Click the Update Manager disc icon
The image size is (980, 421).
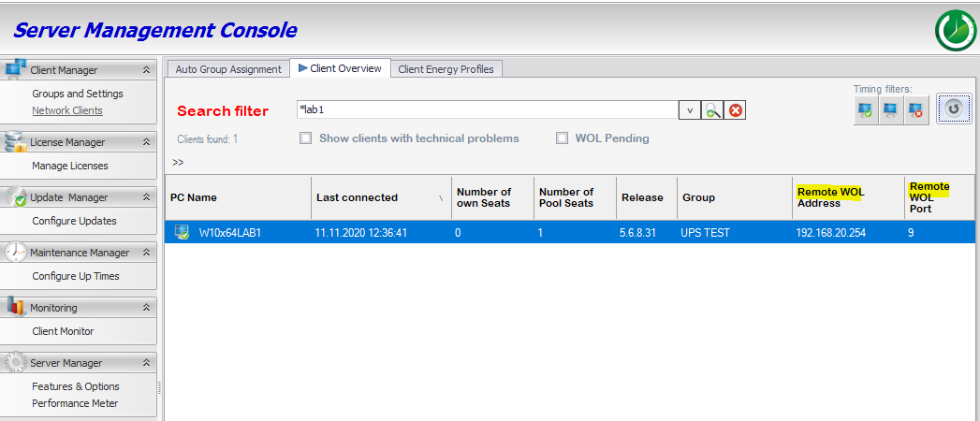15,196
